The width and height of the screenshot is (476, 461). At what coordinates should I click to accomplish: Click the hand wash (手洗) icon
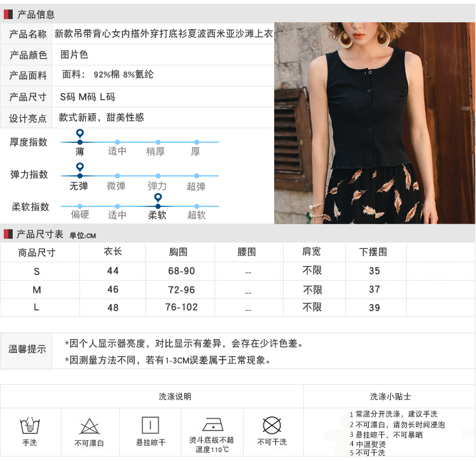tap(30, 425)
